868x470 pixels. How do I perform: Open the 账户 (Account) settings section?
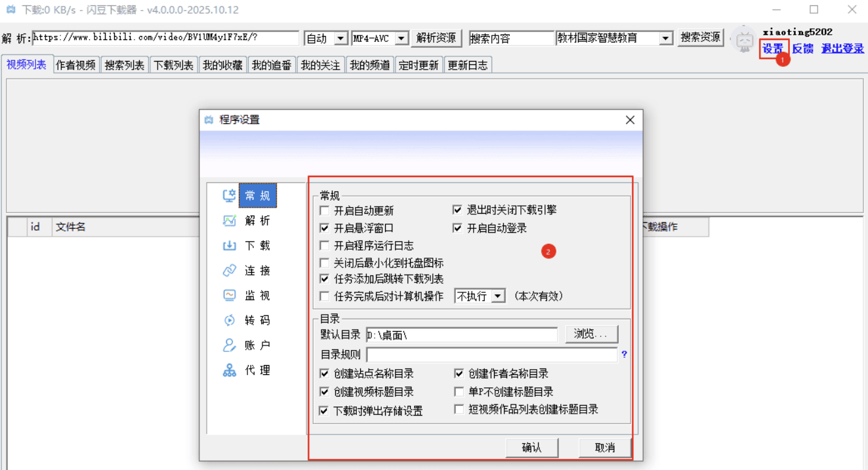click(257, 345)
